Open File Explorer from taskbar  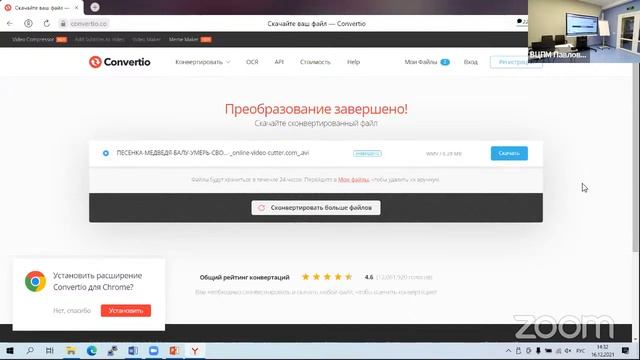tap(71, 351)
